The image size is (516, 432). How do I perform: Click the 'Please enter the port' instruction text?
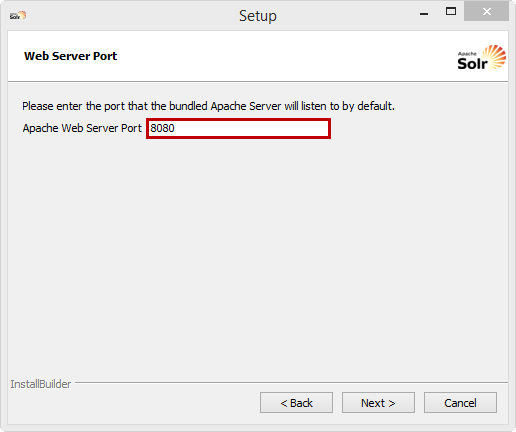208,106
